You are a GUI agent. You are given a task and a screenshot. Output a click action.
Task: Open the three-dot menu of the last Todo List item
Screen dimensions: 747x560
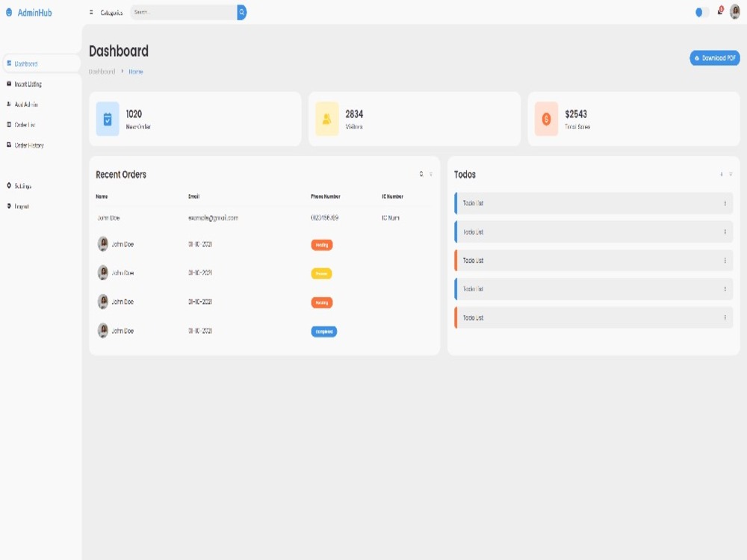tap(725, 317)
